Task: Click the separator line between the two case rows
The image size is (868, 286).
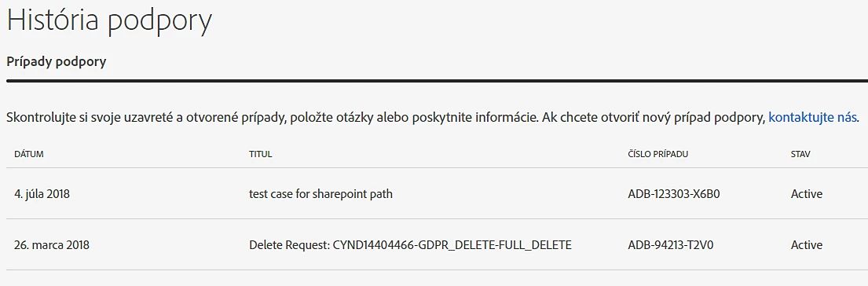Action: click(x=434, y=219)
